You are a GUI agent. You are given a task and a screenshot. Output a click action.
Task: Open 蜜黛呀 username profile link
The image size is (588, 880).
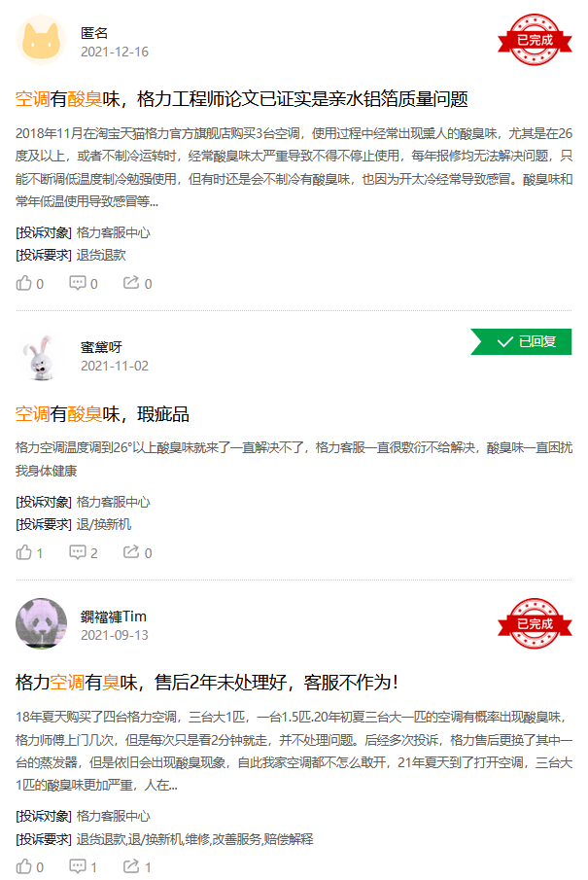click(101, 347)
